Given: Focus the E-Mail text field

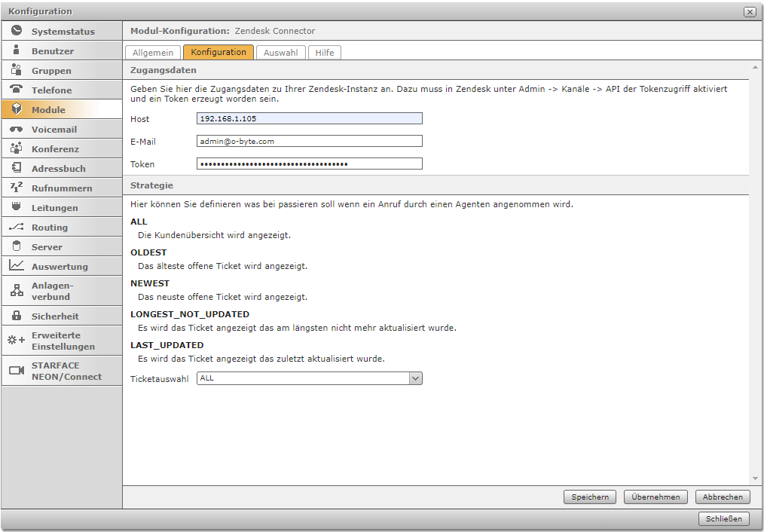Looking at the screenshot, I should 309,141.
